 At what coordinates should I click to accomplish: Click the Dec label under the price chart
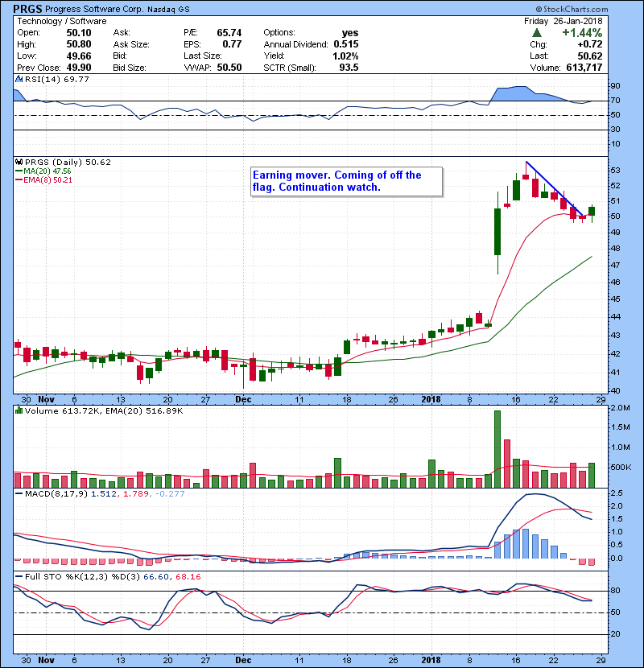243,400
